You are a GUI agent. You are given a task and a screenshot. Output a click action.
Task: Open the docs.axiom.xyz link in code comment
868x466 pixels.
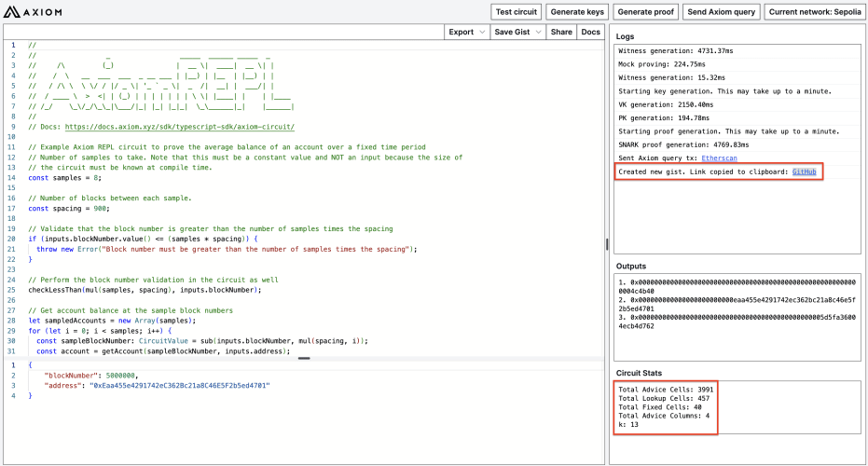click(x=180, y=127)
